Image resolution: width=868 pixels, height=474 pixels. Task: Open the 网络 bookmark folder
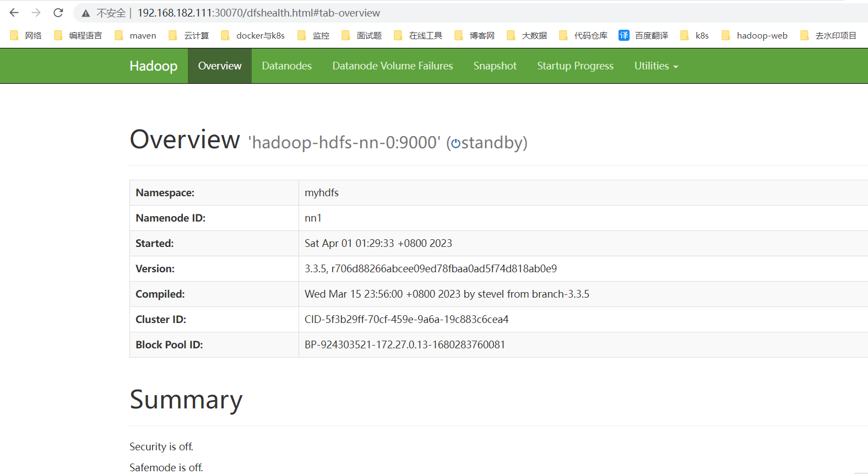click(26, 35)
